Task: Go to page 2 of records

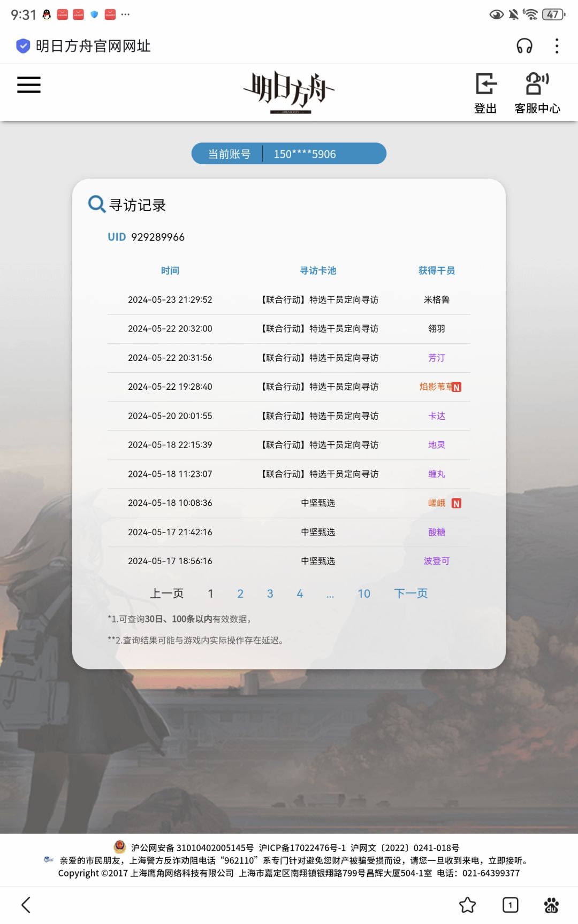Action: 240,594
